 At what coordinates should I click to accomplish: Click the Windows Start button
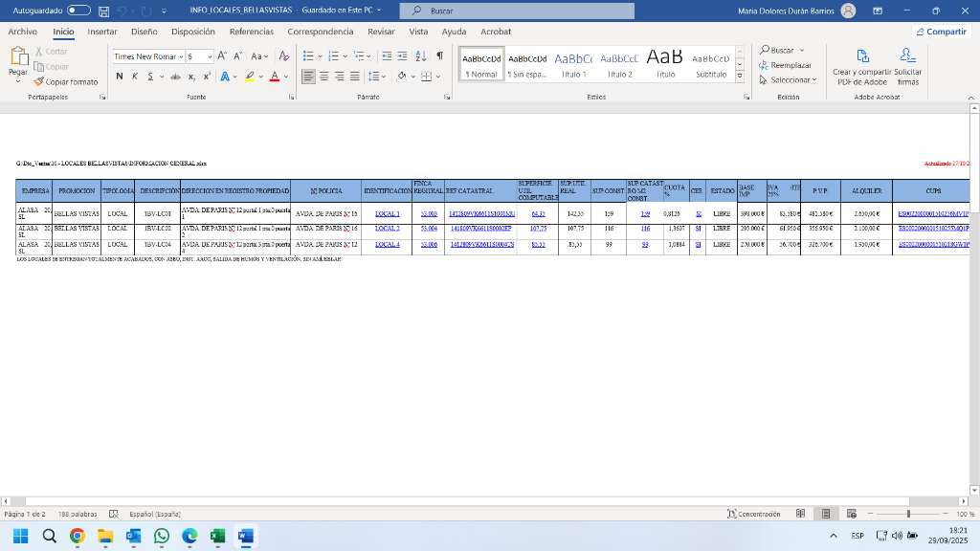tap(21, 536)
